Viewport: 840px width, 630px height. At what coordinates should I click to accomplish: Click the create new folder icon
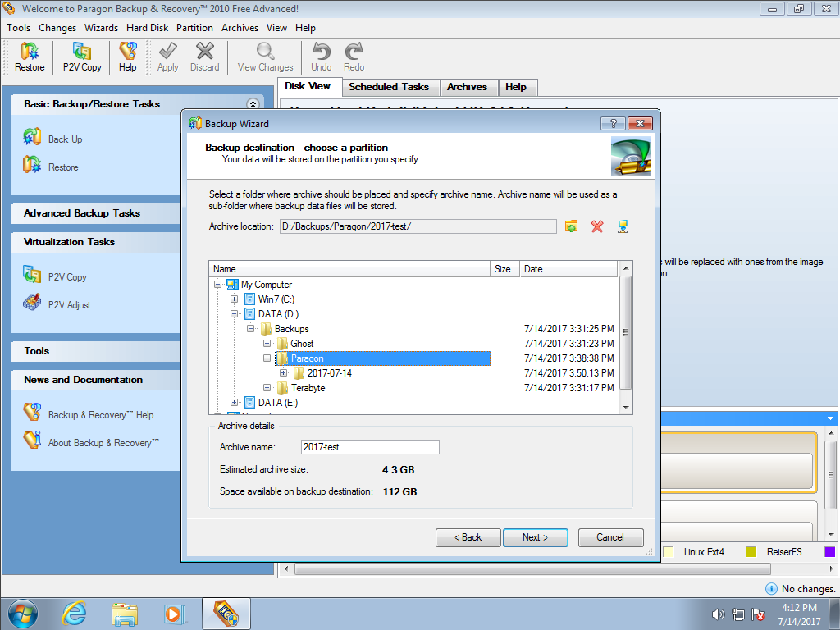click(x=572, y=226)
